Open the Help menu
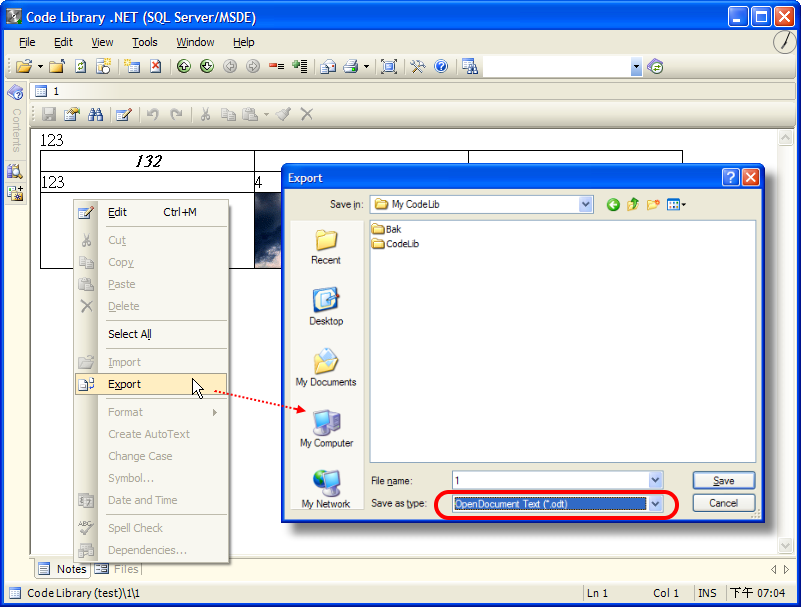The width and height of the screenshot is (801, 607). 244,42
